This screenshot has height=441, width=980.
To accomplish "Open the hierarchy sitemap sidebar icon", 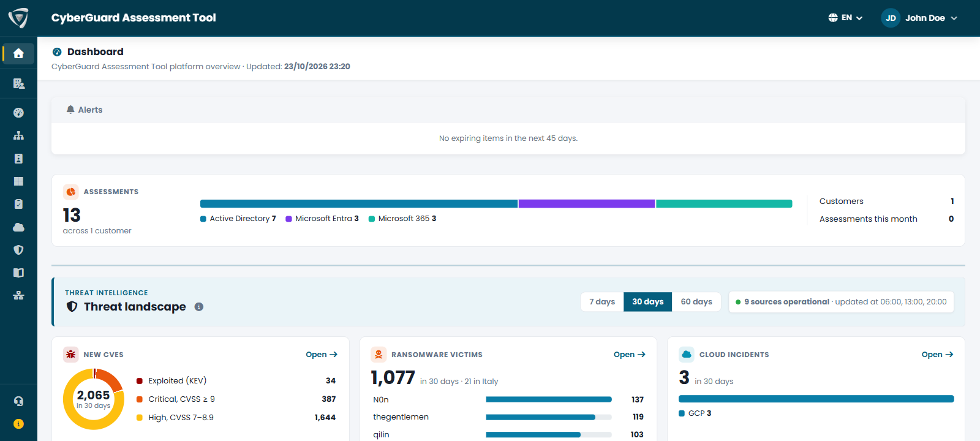I will (x=18, y=135).
